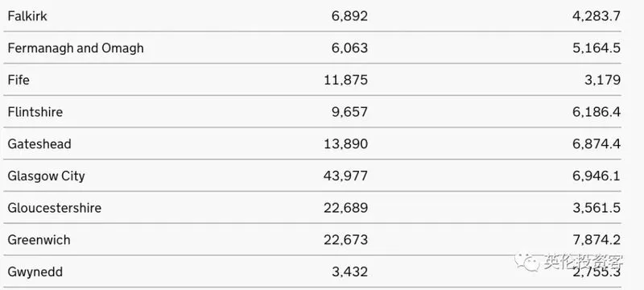Screen dimensions: 644x290
Task: Select Greenwich rate value 7,874.2
Action: click(x=597, y=239)
